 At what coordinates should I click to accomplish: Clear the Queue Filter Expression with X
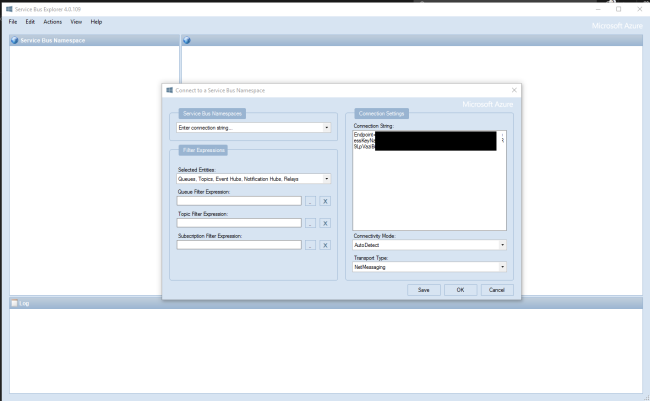[x=325, y=201]
